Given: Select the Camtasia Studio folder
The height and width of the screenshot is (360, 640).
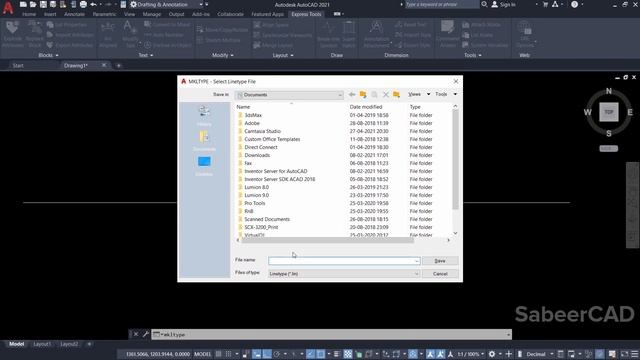Looking at the screenshot, I should click(x=262, y=131).
